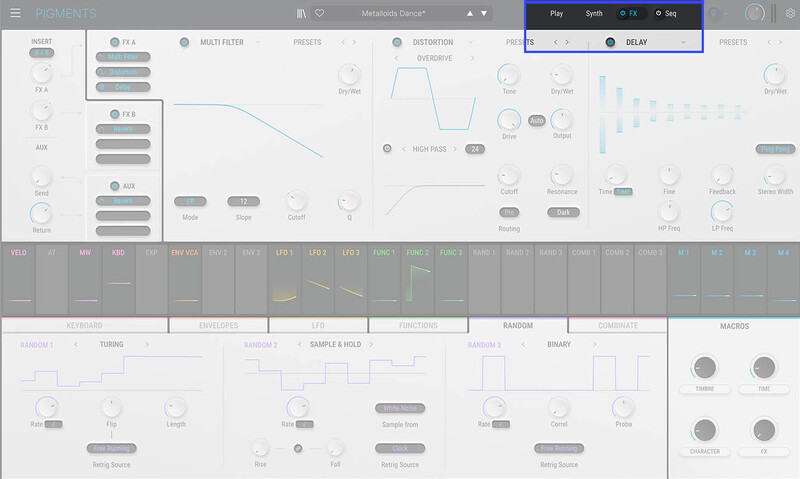Screen dimensions: 800x479
Task: Select next Delay preset arrow
Action: [x=780, y=42]
